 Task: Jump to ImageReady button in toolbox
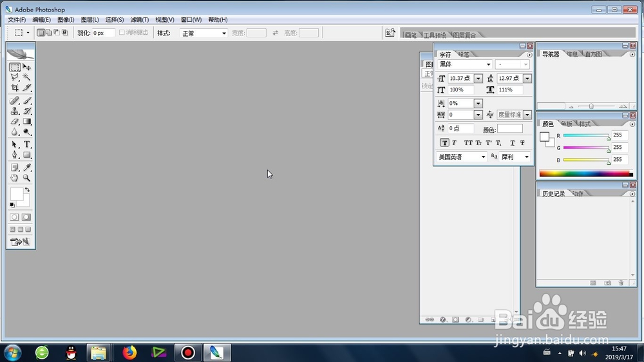point(20,242)
